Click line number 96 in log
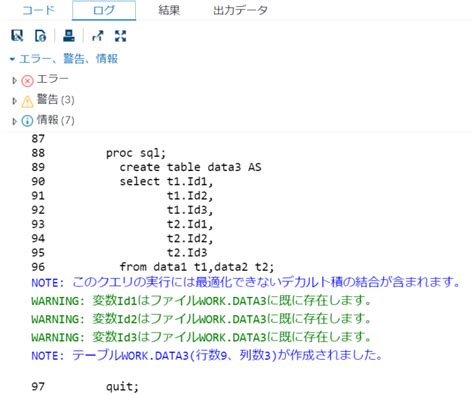 coord(38,267)
